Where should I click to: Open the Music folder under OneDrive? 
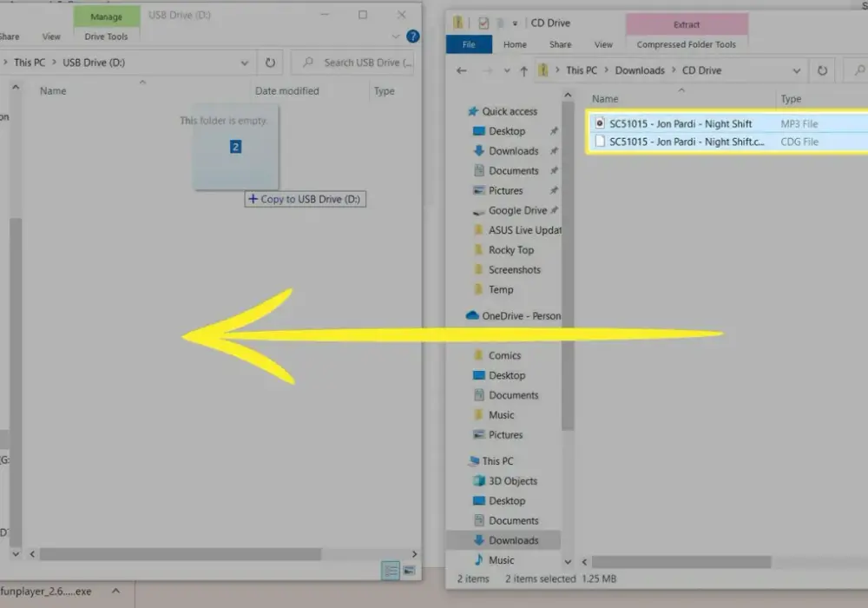coord(501,415)
